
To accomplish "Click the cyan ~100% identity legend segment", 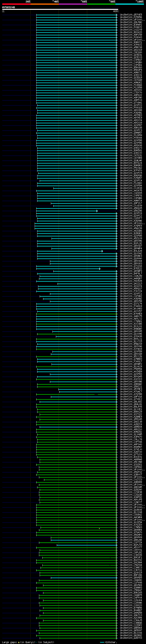I will point(130,4).
